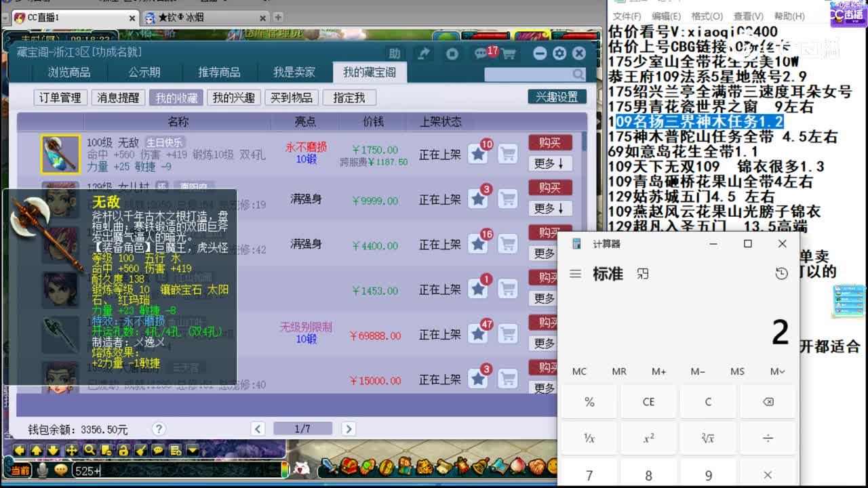868x488 pixels.
Task: Add the ¥69888.00 item to cart
Action: click(x=508, y=335)
